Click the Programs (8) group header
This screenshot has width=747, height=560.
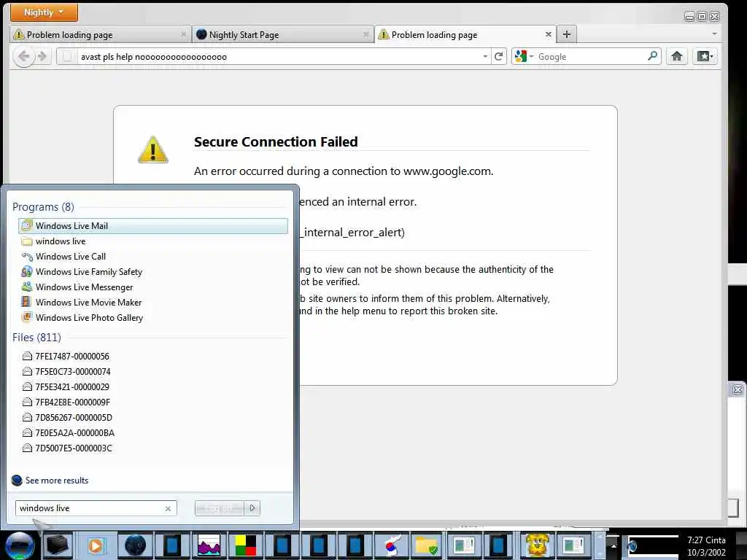click(x=43, y=207)
